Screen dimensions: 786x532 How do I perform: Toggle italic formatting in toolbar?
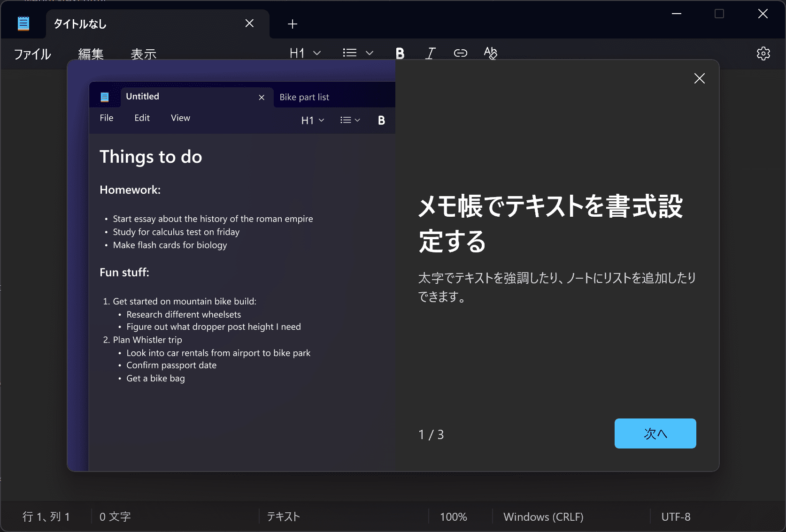pyautogui.click(x=430, y=53)
